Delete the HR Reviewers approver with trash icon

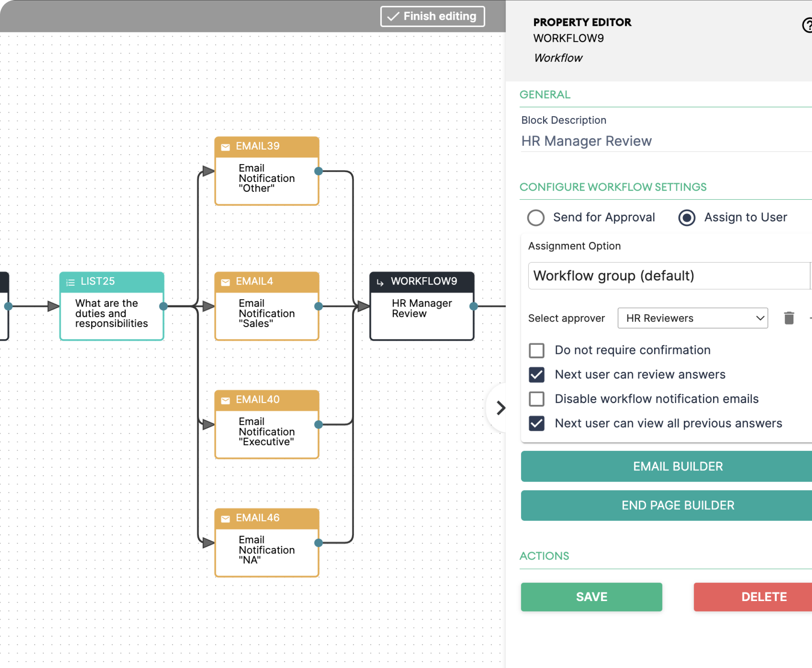(789, 318)
